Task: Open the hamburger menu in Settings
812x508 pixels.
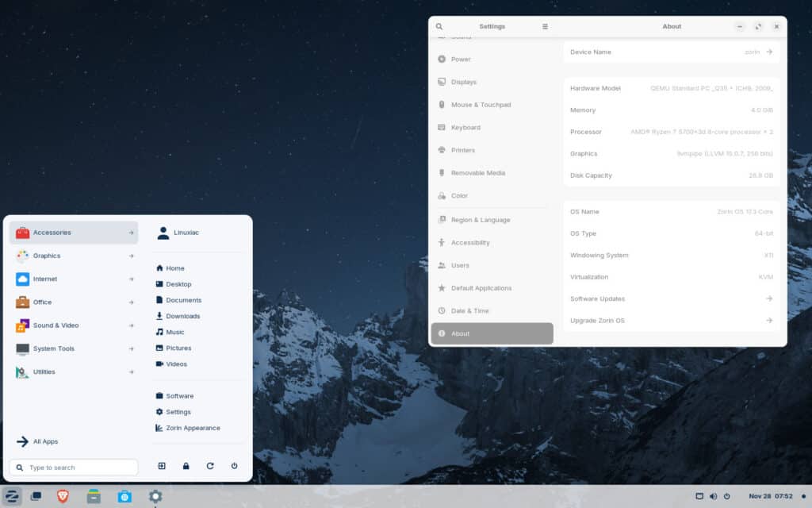Action: pos(545,25)
